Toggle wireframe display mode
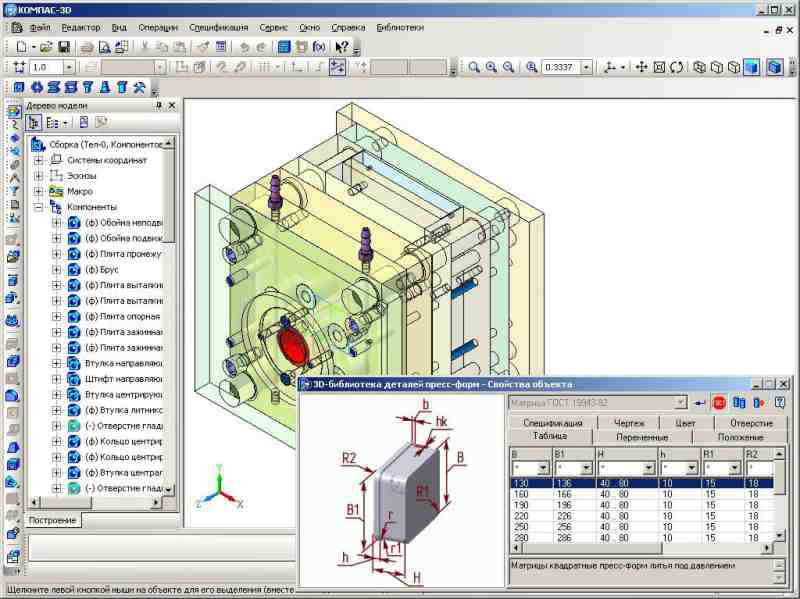 click(x=701, y=68)
